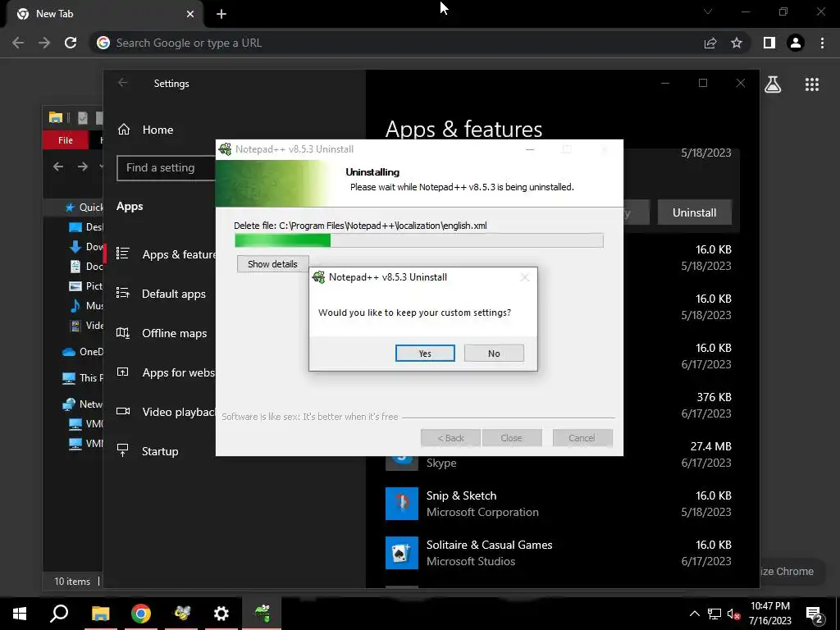840x630 pixels.
Task: Open File tab in File Explorer
Action: pos(66,139)
